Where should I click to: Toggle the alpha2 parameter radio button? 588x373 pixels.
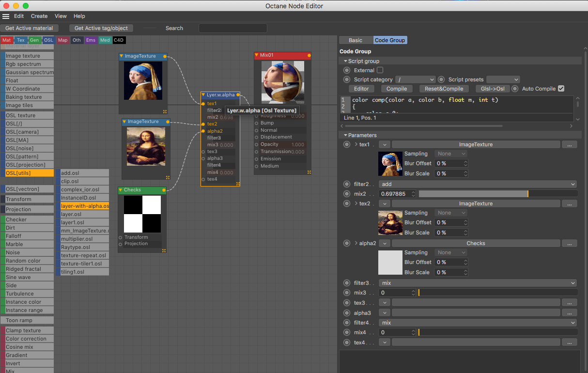pyautogui.click(x=346, y=243)
